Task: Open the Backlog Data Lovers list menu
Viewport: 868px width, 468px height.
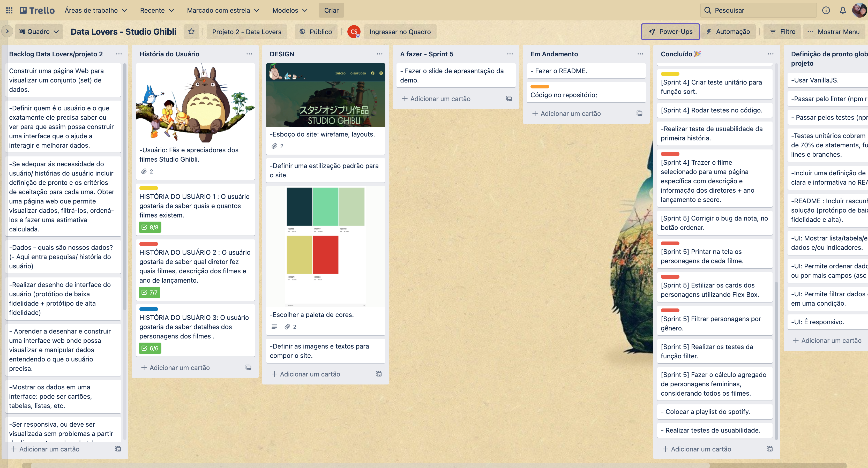Action: click(119, 54)
